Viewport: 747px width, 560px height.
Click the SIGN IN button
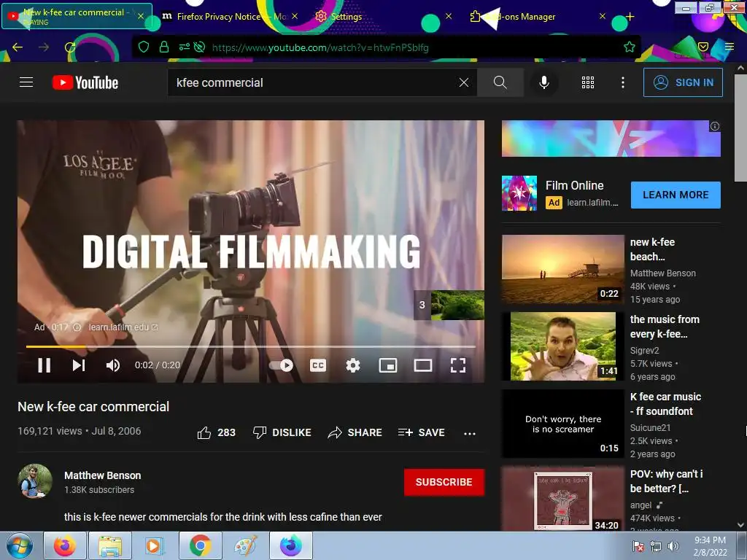pos(683,82)
